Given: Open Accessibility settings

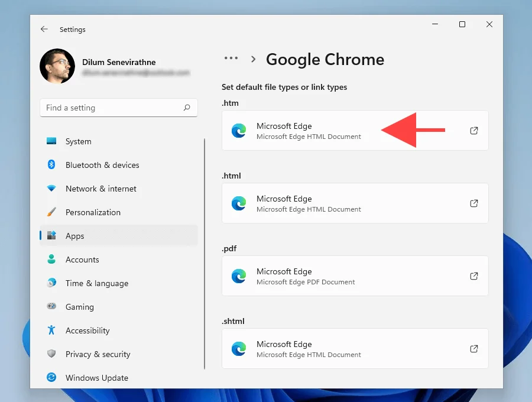Looking at the screenshot, I should [x=118, y=330].
